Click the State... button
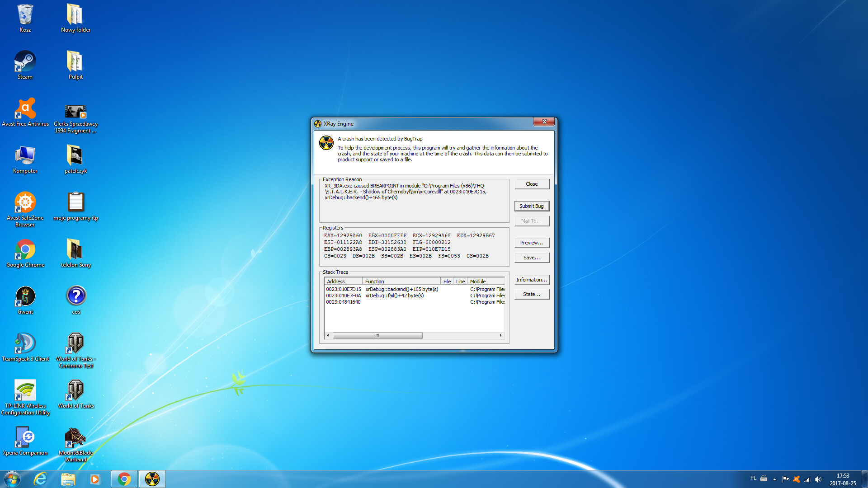 pyautogui.click(x=532, y=294)
